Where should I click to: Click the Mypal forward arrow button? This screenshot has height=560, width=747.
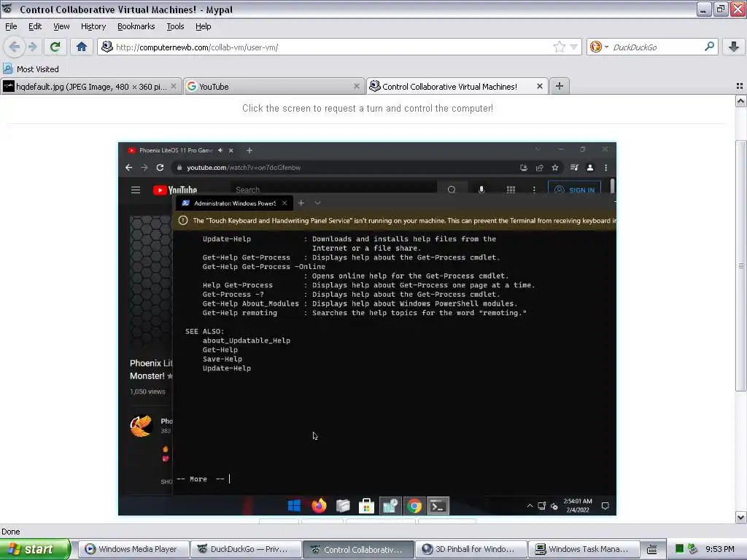(32, 47)
